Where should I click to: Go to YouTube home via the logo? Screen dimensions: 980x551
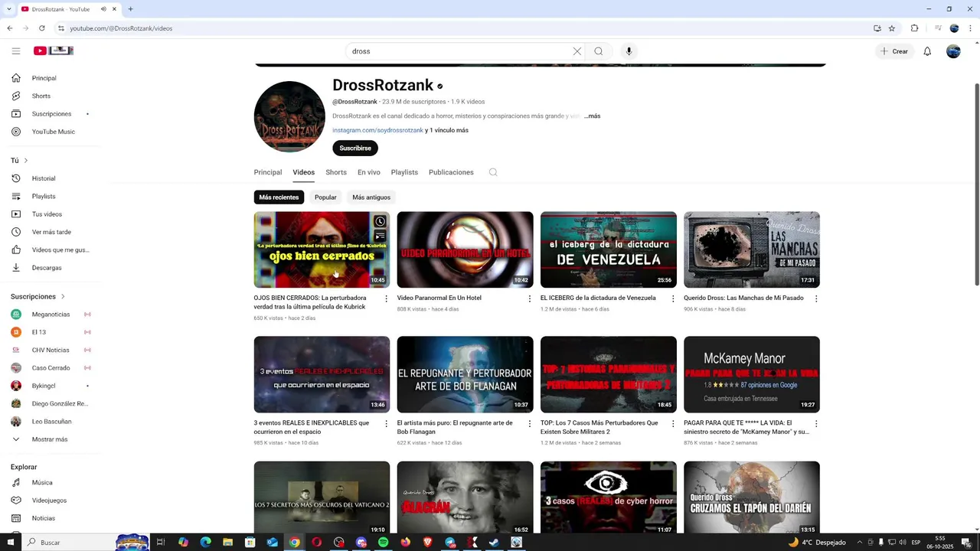54,51
